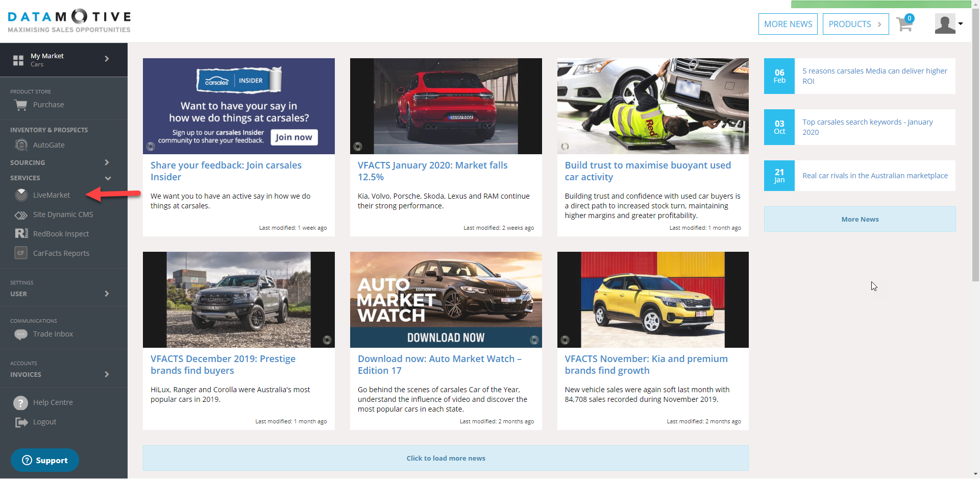Open AutoGate from the sidebar
Image resolution: width=980 pixels, height=479 pixels.
tap(49, 145)
